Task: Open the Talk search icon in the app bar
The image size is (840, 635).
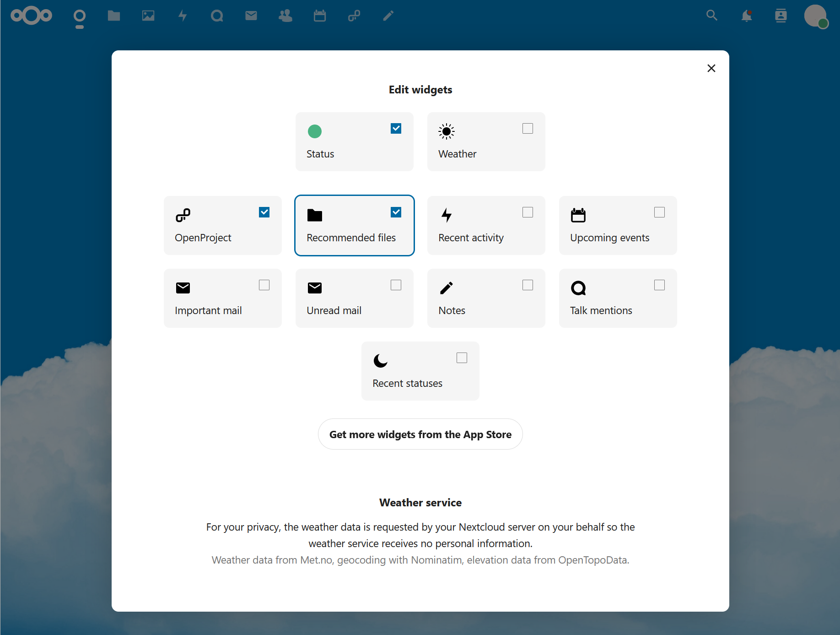Action: (x=216, y=15)
